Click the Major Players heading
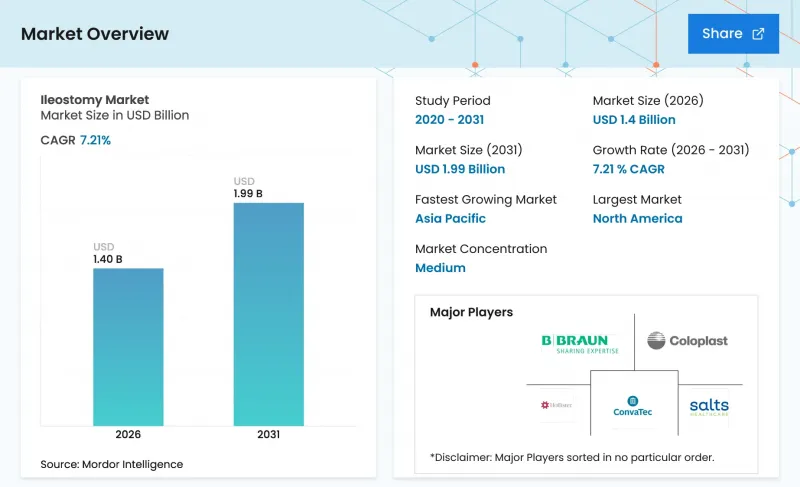 click(471, 312)
